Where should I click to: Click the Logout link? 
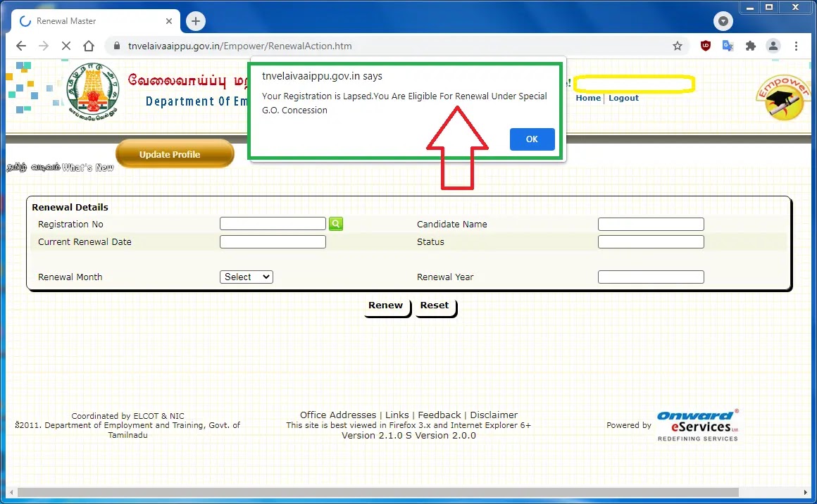[x=623, y=98]
